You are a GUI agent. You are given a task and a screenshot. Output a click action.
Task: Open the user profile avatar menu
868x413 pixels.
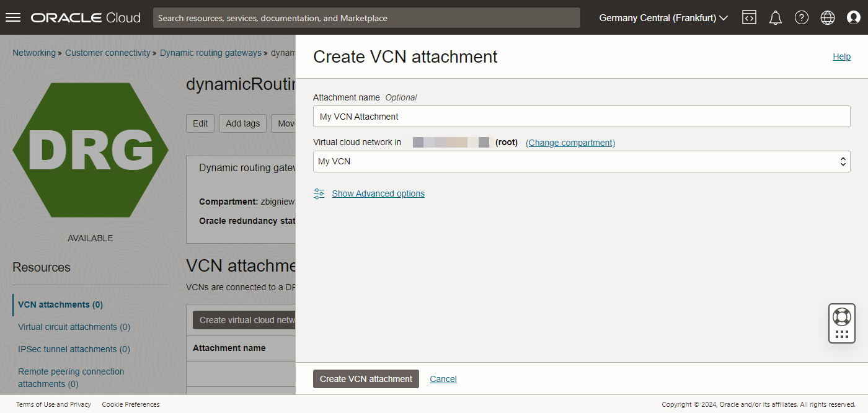854,18
